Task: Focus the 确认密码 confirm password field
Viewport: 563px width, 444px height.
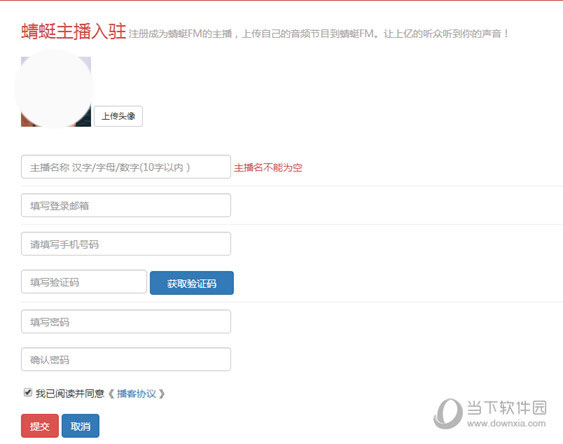Action: tap(126, 359)
